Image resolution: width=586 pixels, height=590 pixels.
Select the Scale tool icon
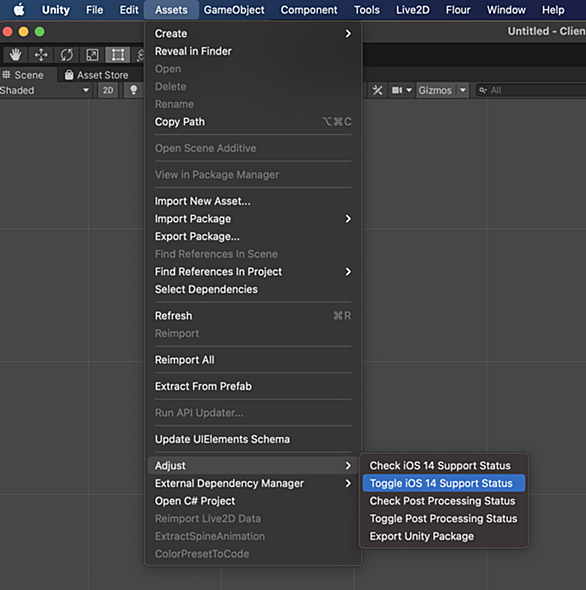[92, 55]
